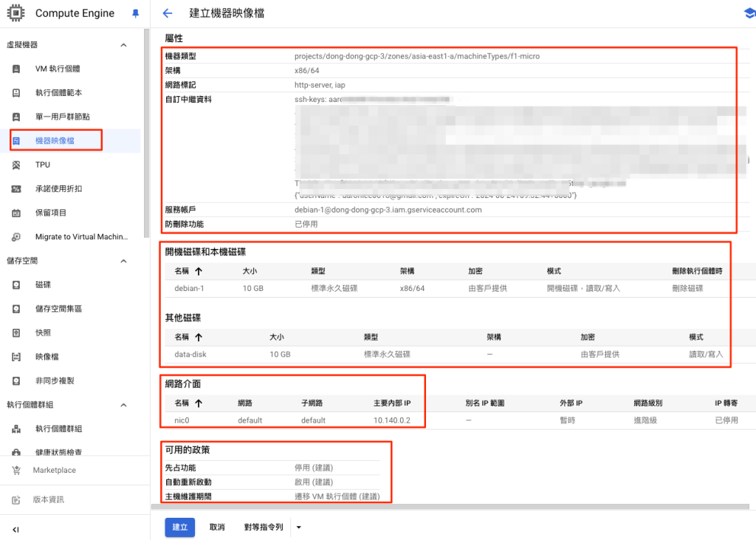This screenshot has height=540, width=756.
Task: Open the dropdown arrow next to 對等指令列
Action: coord(299,527)
